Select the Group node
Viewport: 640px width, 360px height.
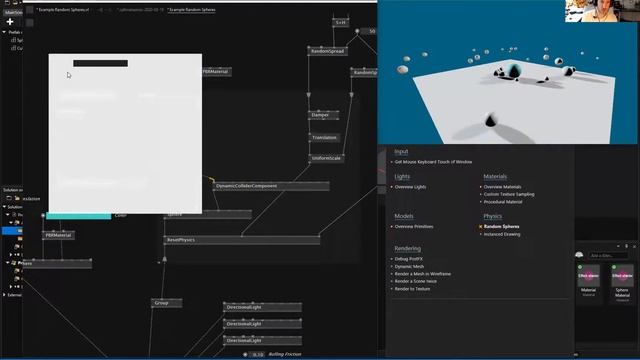(x=167, y=303)
